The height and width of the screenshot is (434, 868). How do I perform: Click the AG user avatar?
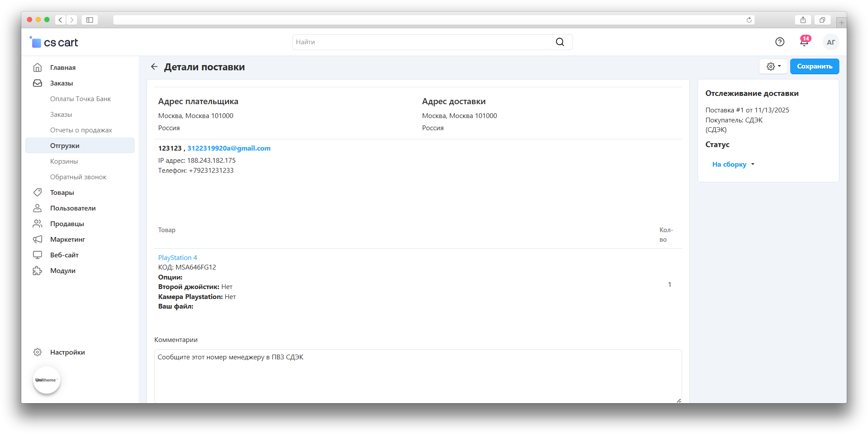tap(831, 42)
